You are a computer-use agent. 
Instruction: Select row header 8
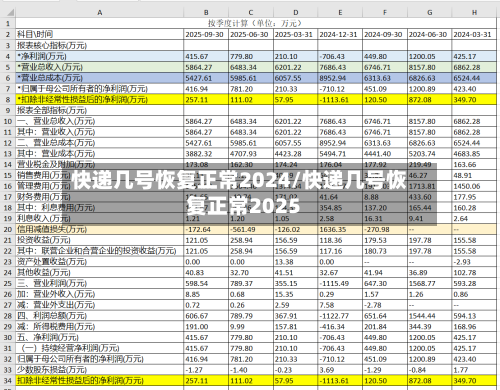pos(8,99)
